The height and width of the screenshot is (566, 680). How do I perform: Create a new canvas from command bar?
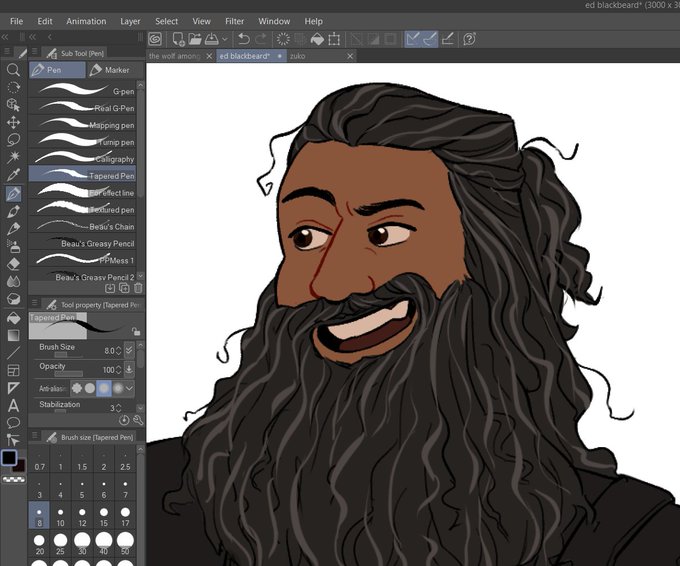[178, 39]
